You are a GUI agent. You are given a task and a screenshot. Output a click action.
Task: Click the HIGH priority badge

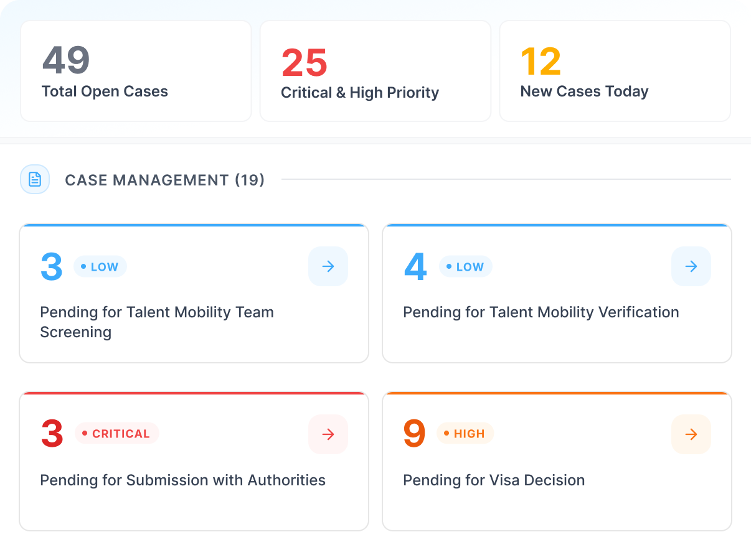click(x=465, y=434)
